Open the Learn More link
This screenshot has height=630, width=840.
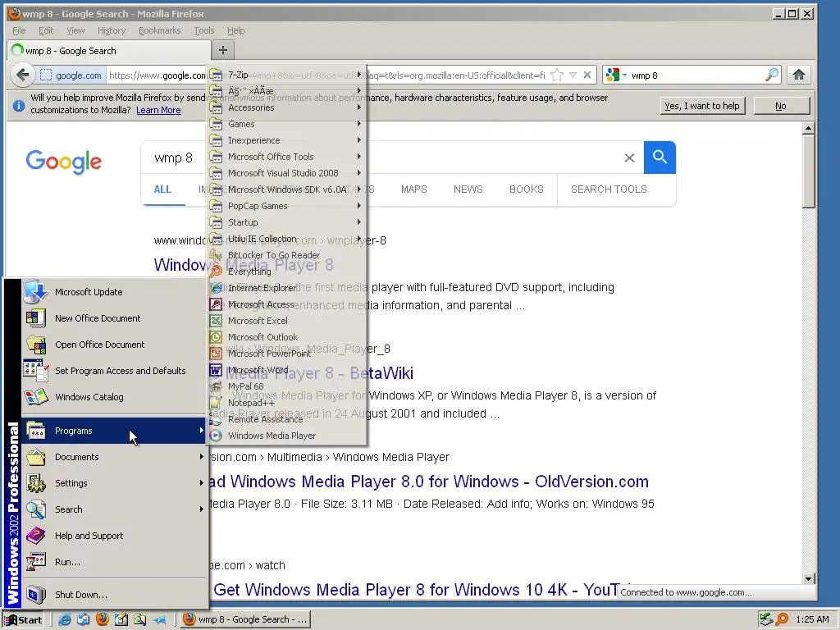158,111
